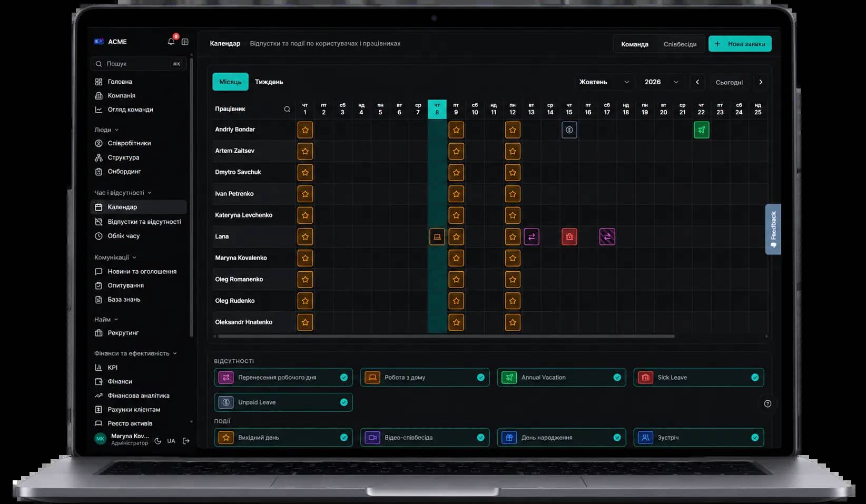Click the Пошук search field
Screen dimensions: 866x504
pos(139,64)
